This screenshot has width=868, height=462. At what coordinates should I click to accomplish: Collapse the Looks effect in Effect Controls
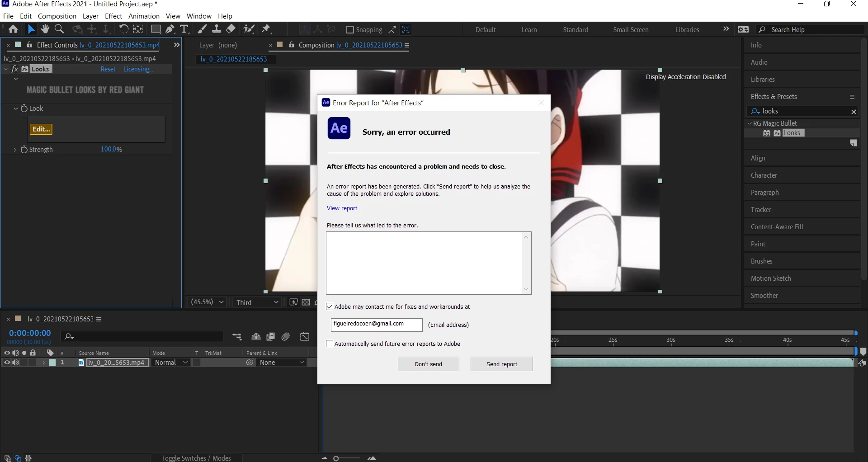coord(6,69)
